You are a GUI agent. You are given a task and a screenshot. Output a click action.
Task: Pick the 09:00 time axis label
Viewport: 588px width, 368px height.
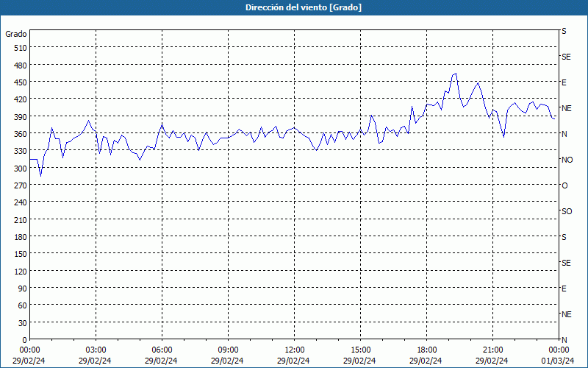(x=228, y=350)
